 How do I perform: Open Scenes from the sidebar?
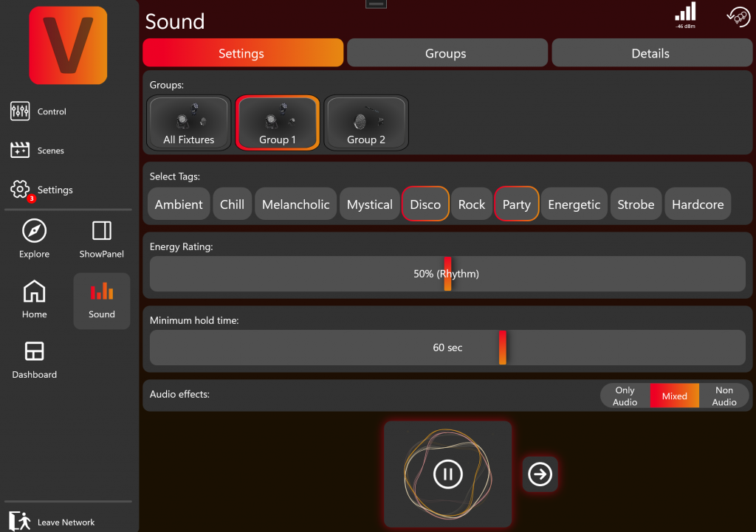click(20, 151)
